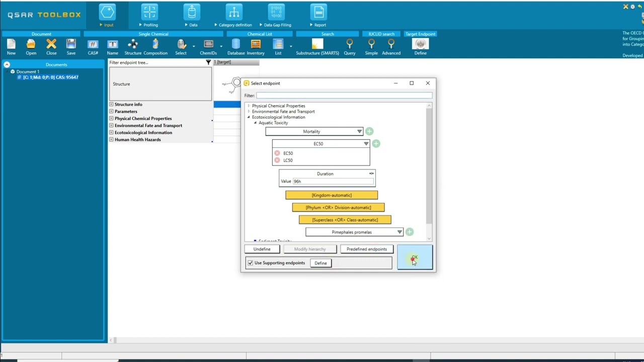Viewport: 644px width, 362px height.
Task: Expand Physical Chemical Properties in main tree
Action: coord(111,118)
